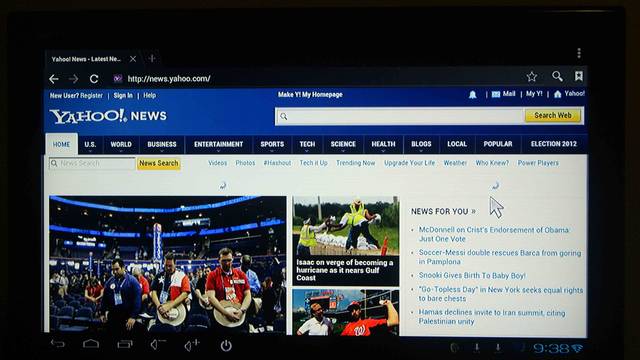Screen dimensions: 640x360
Task: Open the LOCAL section tab
Action: [x=457, y=144]
